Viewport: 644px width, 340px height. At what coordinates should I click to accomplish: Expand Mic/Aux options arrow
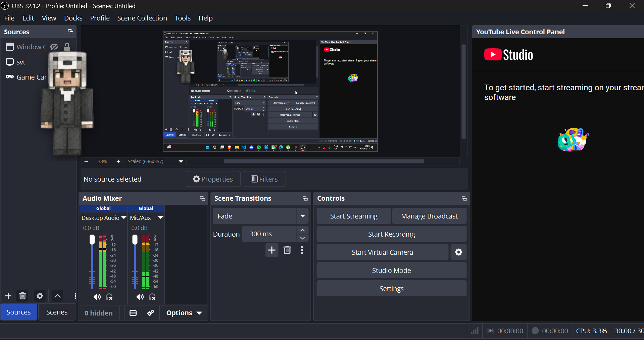(x=161, y=217)
